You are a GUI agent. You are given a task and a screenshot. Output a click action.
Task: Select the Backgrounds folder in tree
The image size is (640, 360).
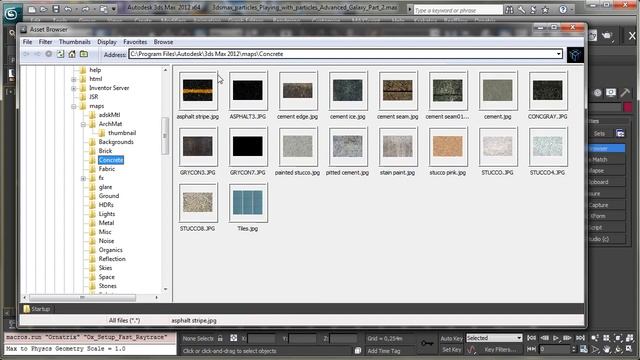[116, 142]
